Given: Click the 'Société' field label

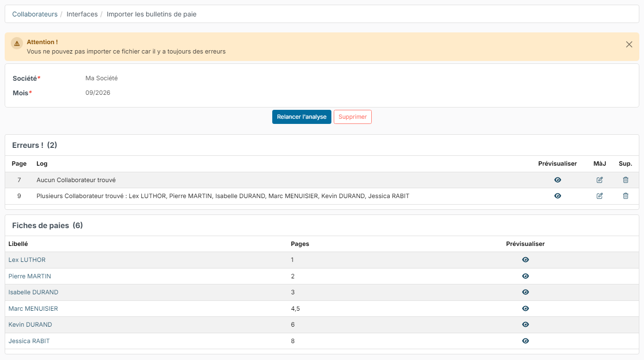Looking at the screenshot, I should [26, 78].
